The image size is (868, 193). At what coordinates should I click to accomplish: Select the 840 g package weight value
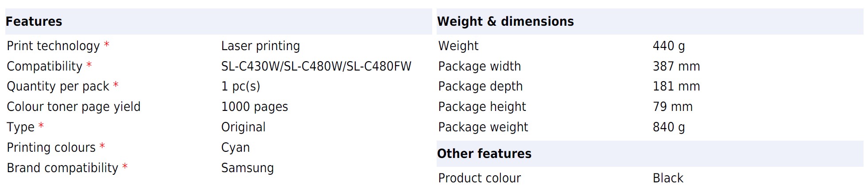click(668, 127)
